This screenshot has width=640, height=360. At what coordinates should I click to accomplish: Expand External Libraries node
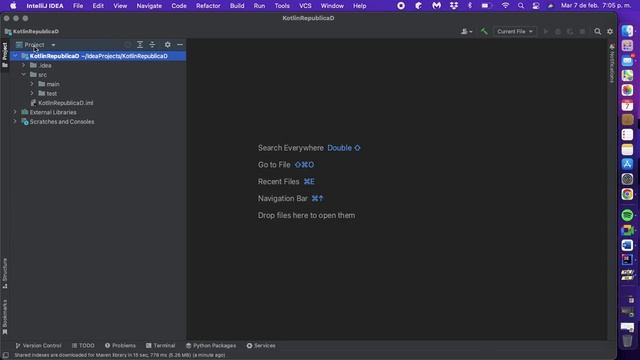click(x=16, y=112)
